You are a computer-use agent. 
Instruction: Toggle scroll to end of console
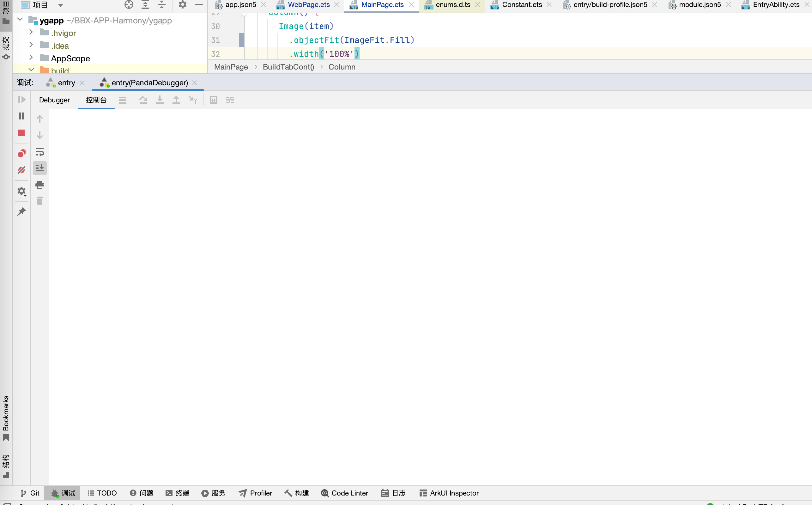40,168
